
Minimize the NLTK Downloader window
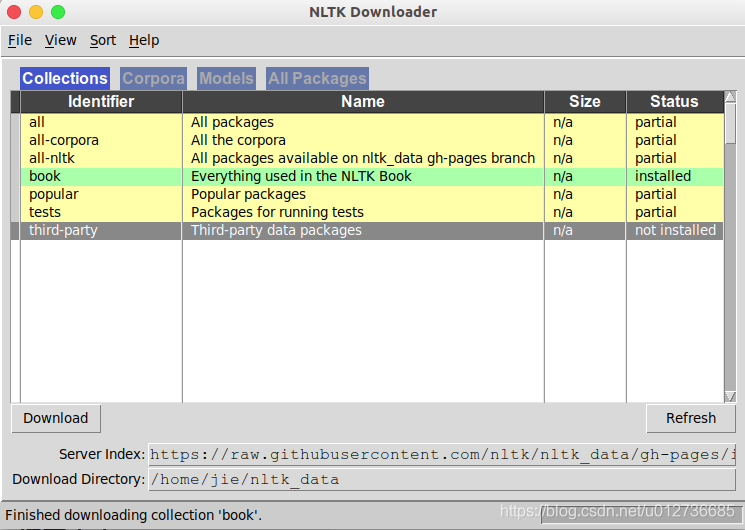tap(36, 12)
